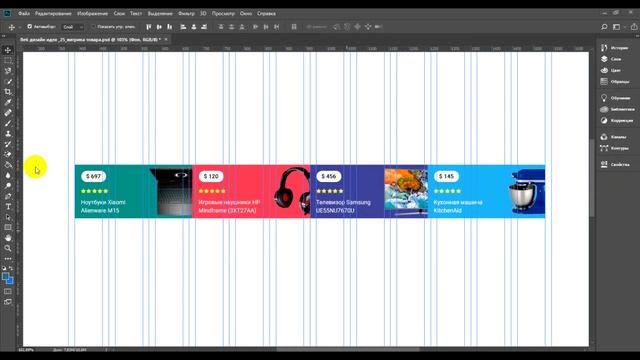
Task: Select the Zoom tool
Action: pyautogui.click(x=8, y=248)
